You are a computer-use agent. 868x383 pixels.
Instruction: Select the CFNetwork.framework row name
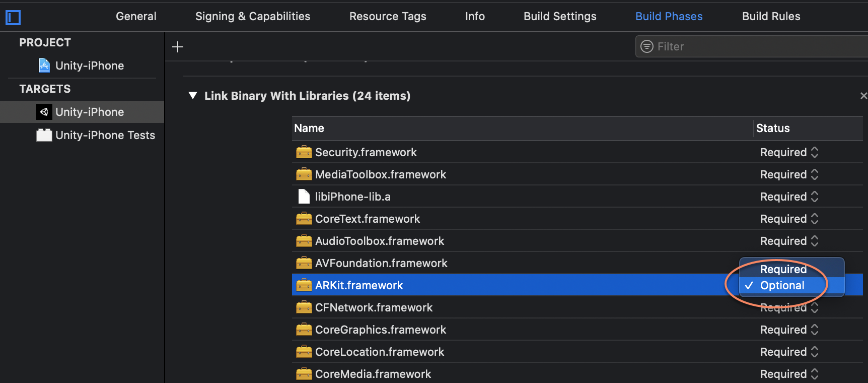pos(374,307)
